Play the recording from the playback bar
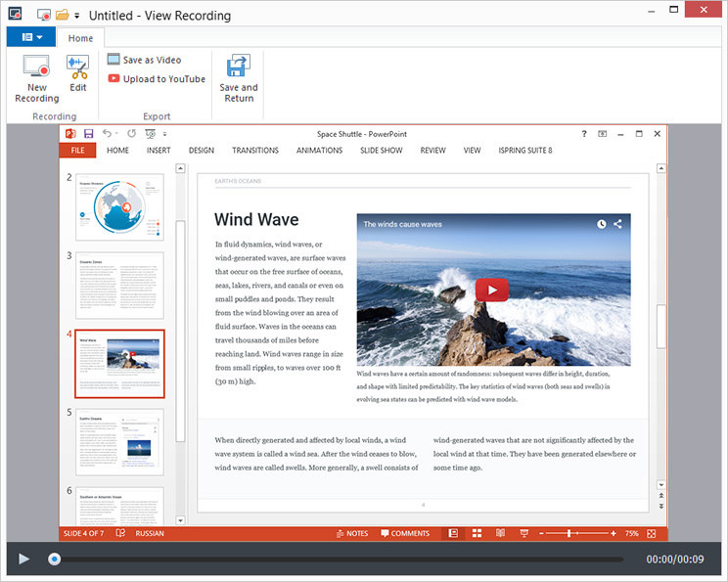Image resolution: width=728 pixels, height=582 pixels. (x=23, y=559)
